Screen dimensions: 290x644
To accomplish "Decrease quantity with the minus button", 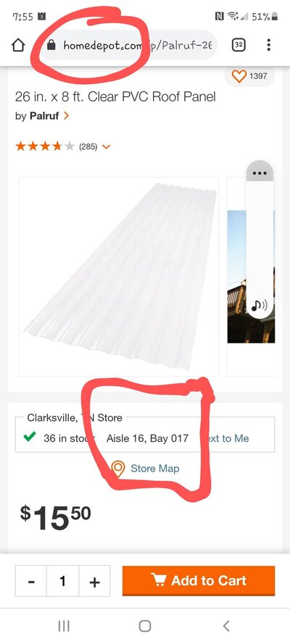I will [x=31, y=581].
